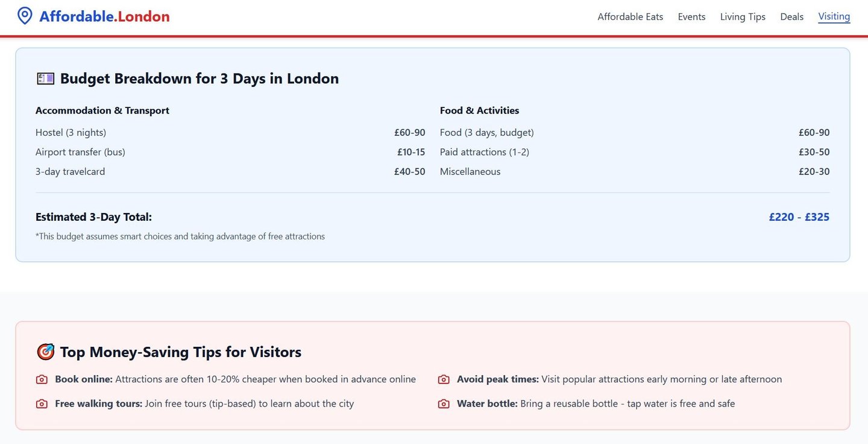Image resolution: width=868 pixels, height=444 pixels.
Task: Click the Accommodation & Transport column heading
Action: tap(102, 110)
